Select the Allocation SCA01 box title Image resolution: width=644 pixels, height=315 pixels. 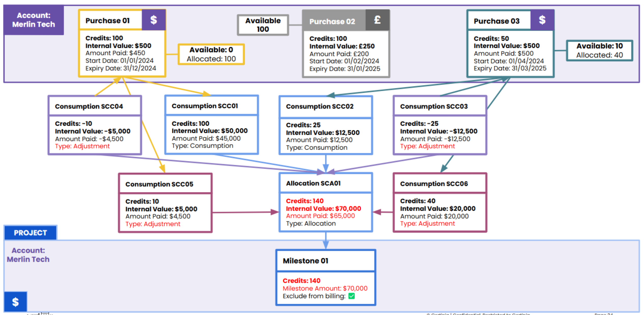(313, 183)
